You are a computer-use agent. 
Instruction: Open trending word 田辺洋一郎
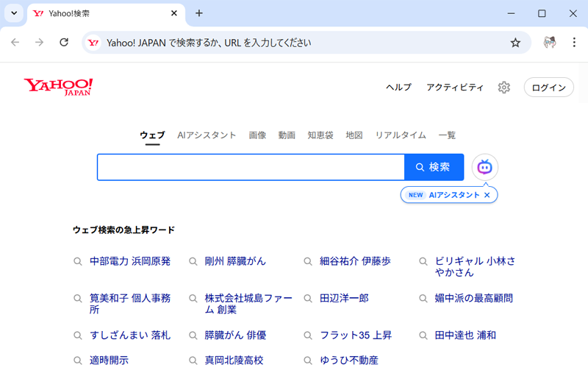pos(344,299)
